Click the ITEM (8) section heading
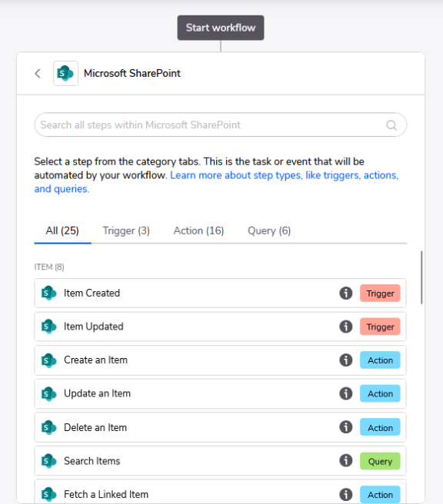The width and height of the screenshot is (443, 504). point(49,267)
